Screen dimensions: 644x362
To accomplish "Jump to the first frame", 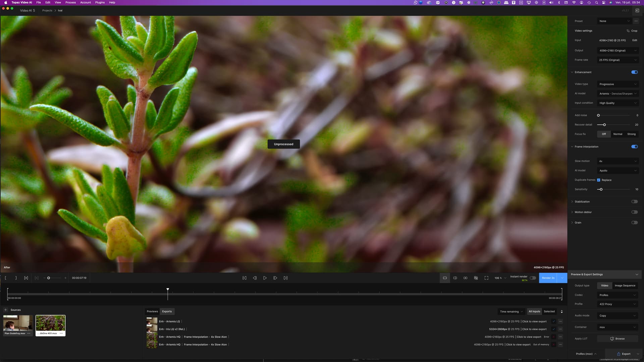I will (244, 278).
